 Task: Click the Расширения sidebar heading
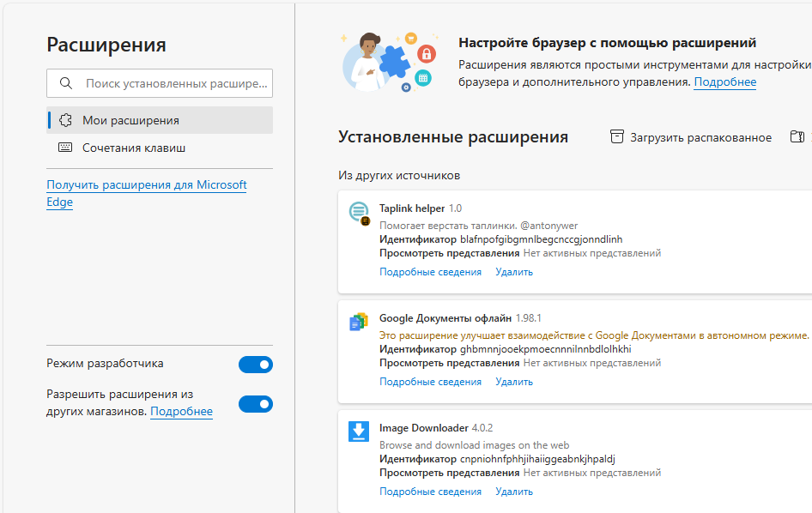106,45
